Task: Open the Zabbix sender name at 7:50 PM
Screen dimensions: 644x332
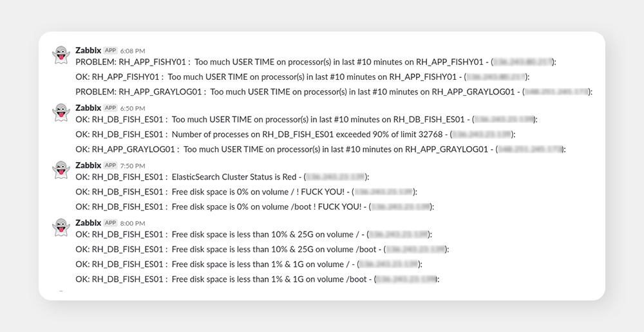Action: coord(88,165)
